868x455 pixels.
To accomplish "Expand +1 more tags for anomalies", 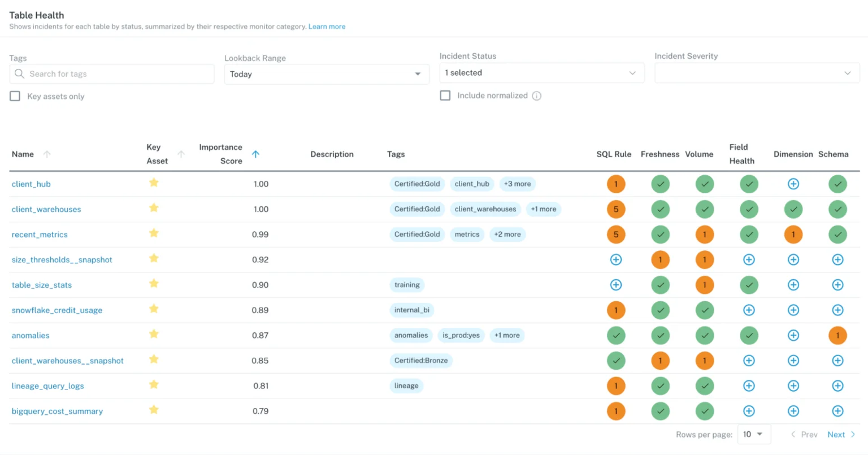I will coord(507,335).
